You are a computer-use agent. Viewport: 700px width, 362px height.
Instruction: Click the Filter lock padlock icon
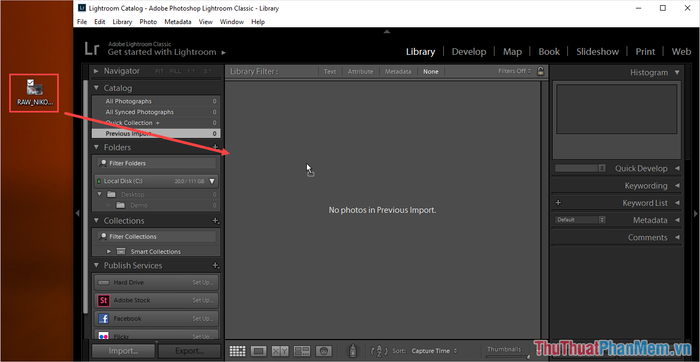pyautogui.click(x=540, y=71)
